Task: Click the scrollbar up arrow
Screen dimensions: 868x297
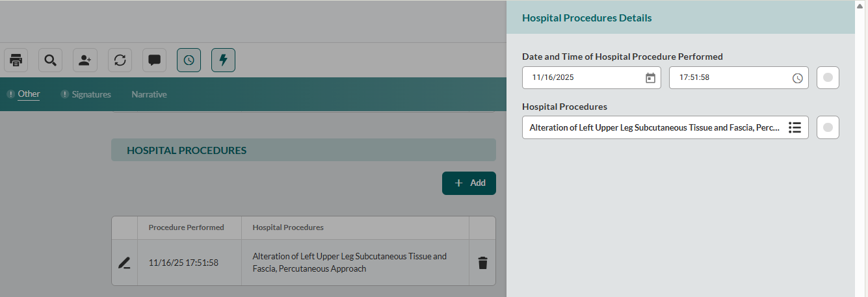Action: coord(860,6)
